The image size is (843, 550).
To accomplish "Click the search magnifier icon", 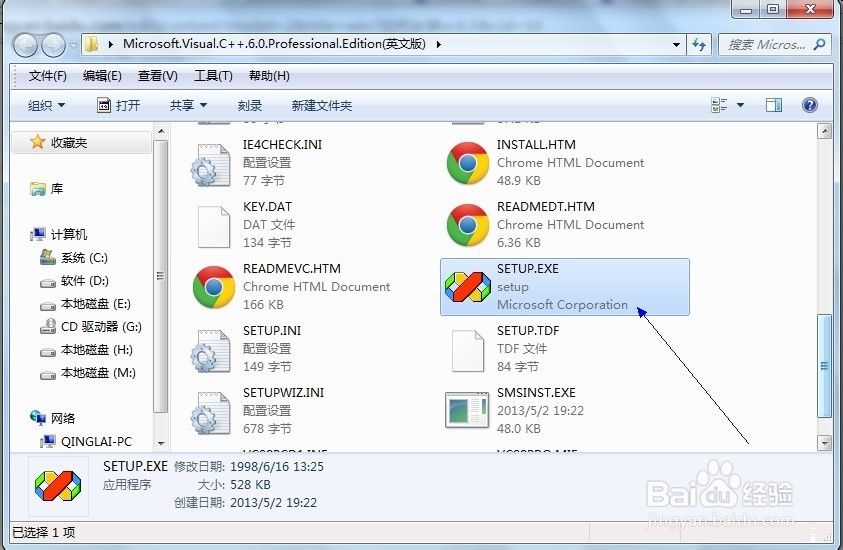I will coord(819,45).
